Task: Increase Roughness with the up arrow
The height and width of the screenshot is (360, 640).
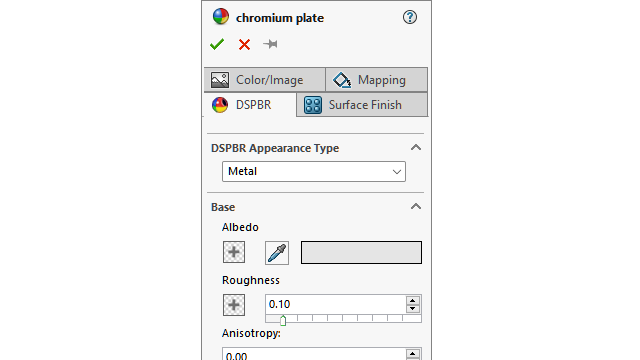Action: click(x=413, y=300)
